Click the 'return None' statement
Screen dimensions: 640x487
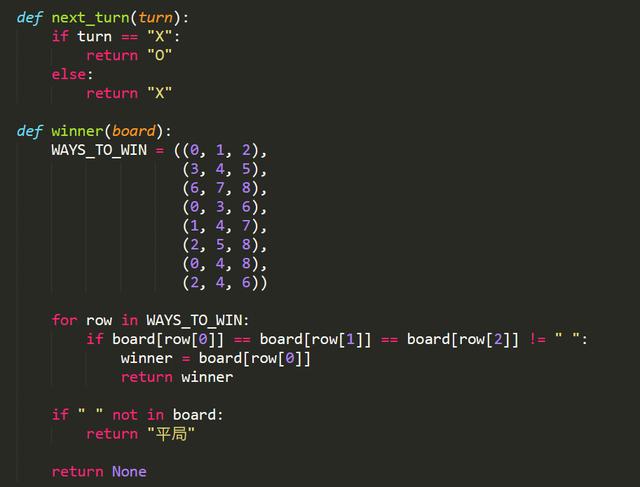[x=99, y=472]
